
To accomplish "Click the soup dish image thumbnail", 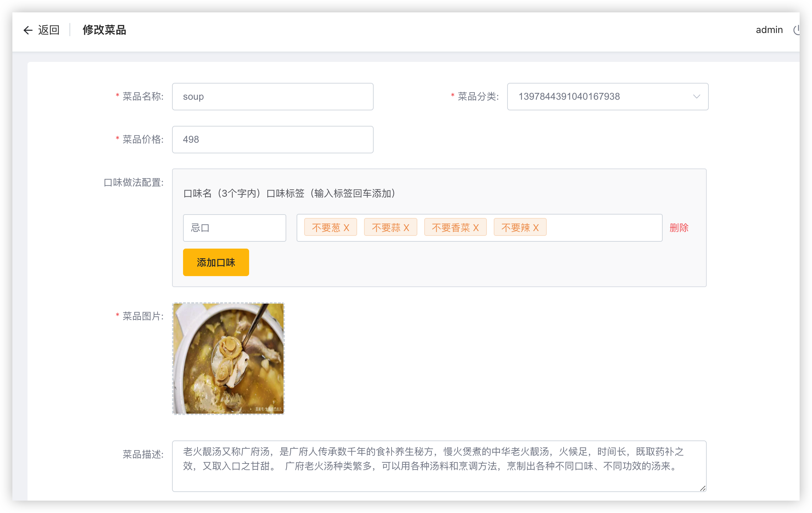I will tap(228, 359).
